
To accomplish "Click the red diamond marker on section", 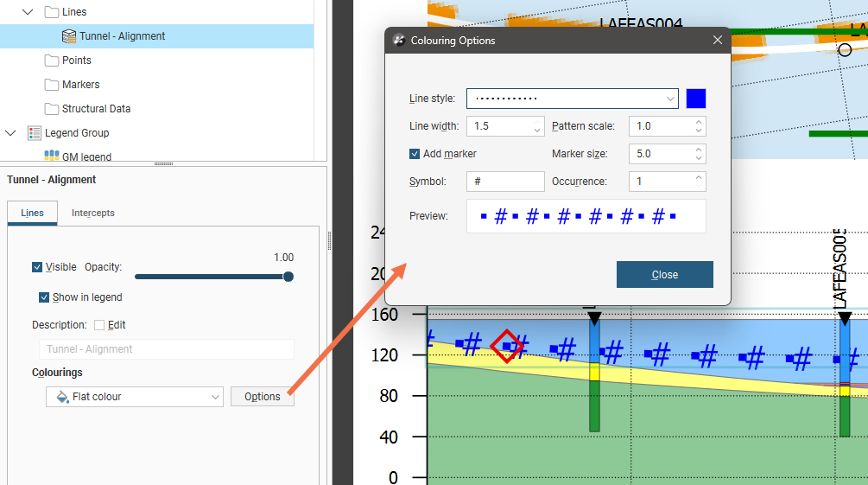I will [507, 346].
